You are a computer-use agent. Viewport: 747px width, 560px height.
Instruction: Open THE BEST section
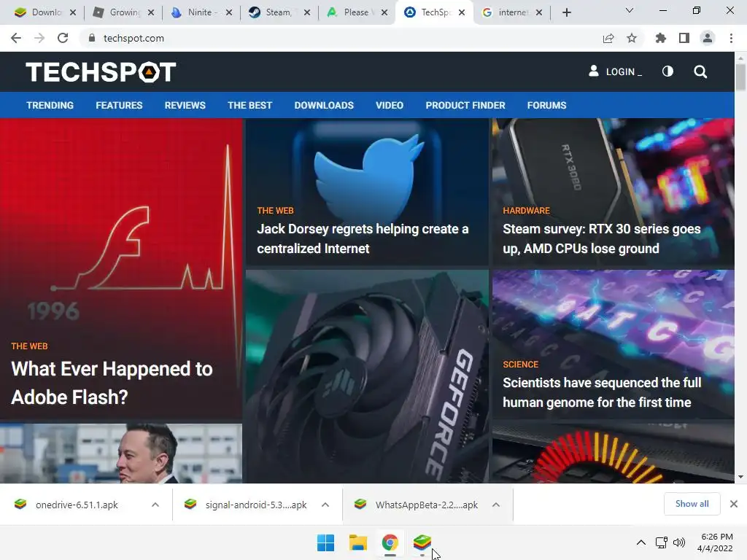249,105
